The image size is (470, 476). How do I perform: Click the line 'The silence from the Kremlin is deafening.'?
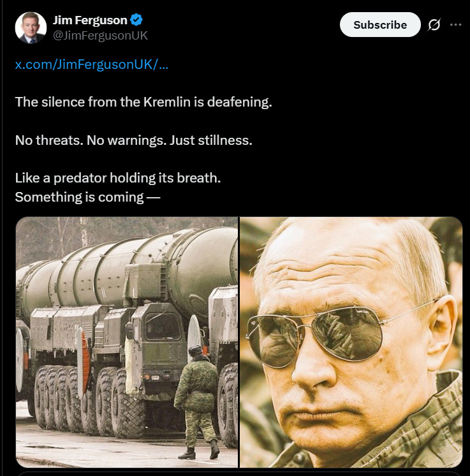pyautogui.click(x=143, y=102)
